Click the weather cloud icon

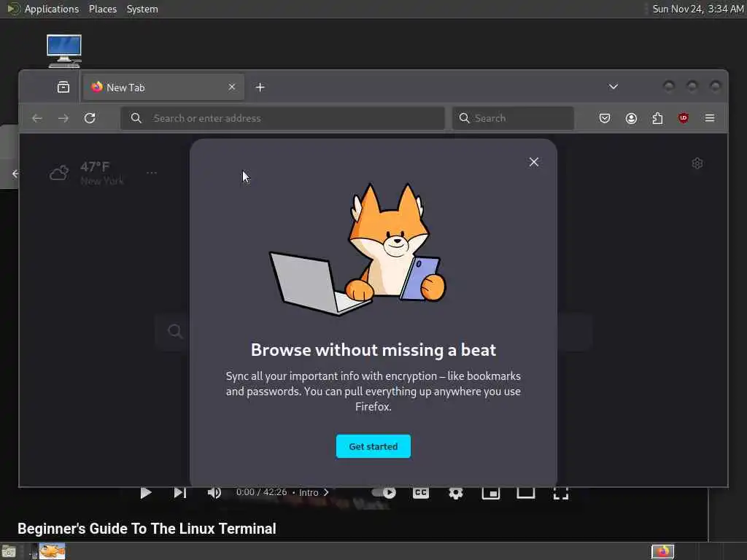[59, 173]
